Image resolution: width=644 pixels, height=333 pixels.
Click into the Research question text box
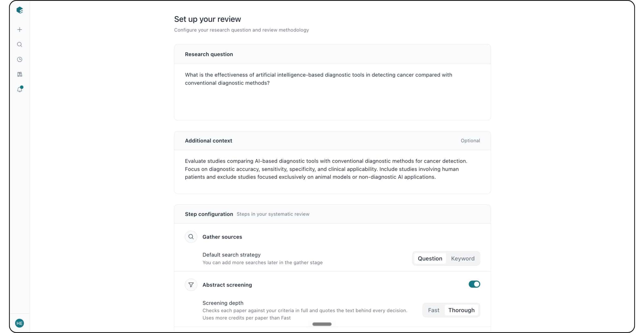coord(332,92)
